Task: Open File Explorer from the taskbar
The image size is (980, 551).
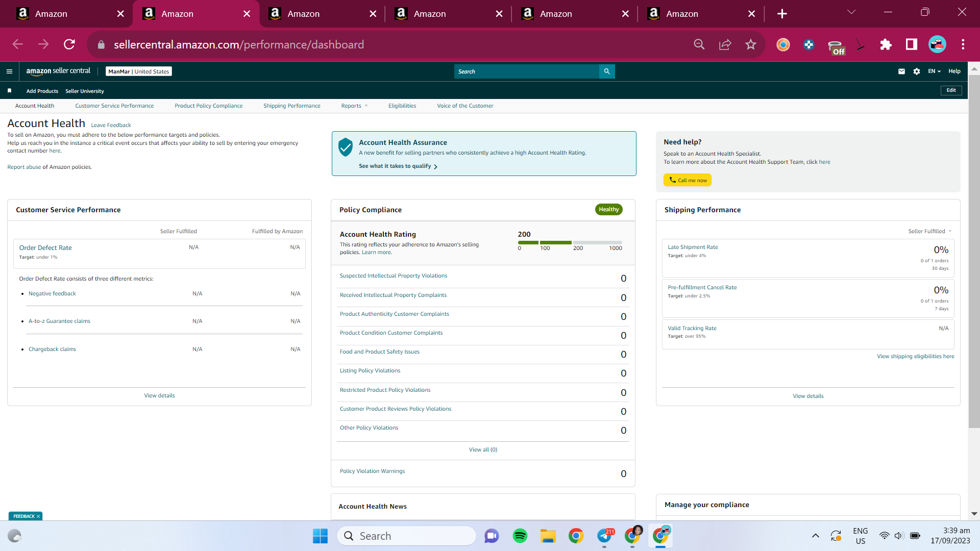Action: tap(548, 536)
